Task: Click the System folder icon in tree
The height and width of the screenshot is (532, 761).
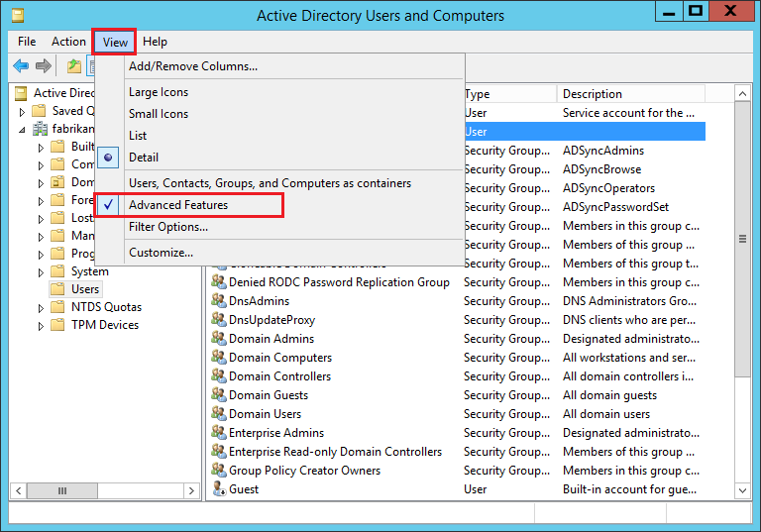Action: point(57,270)
